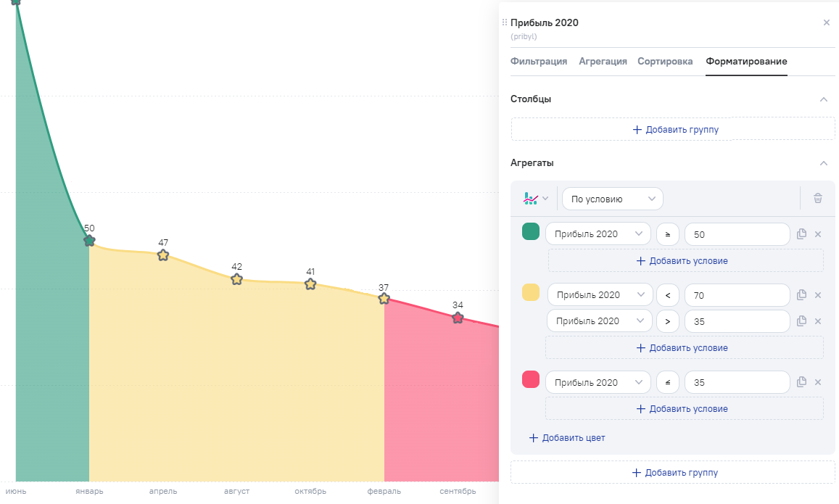The width and height of the screenshot is (839, 504).
Task: Close the Прибыль 2020 panel
Action: point(826,22)
